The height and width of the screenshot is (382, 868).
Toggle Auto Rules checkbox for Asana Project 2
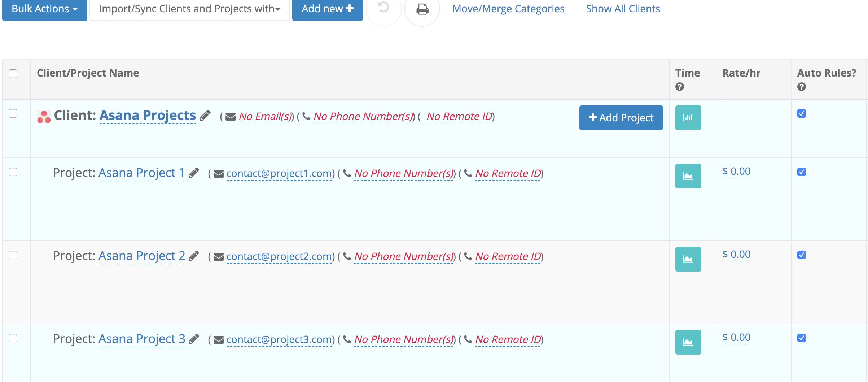coord(802,255)
